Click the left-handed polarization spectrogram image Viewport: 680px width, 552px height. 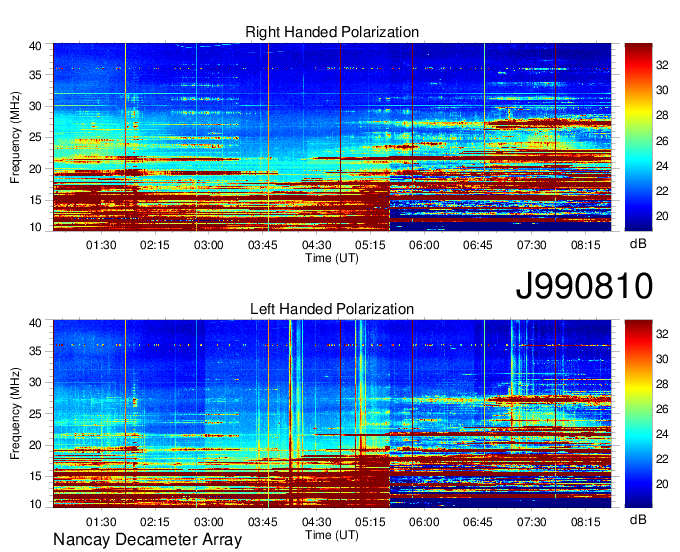(332, 414)
